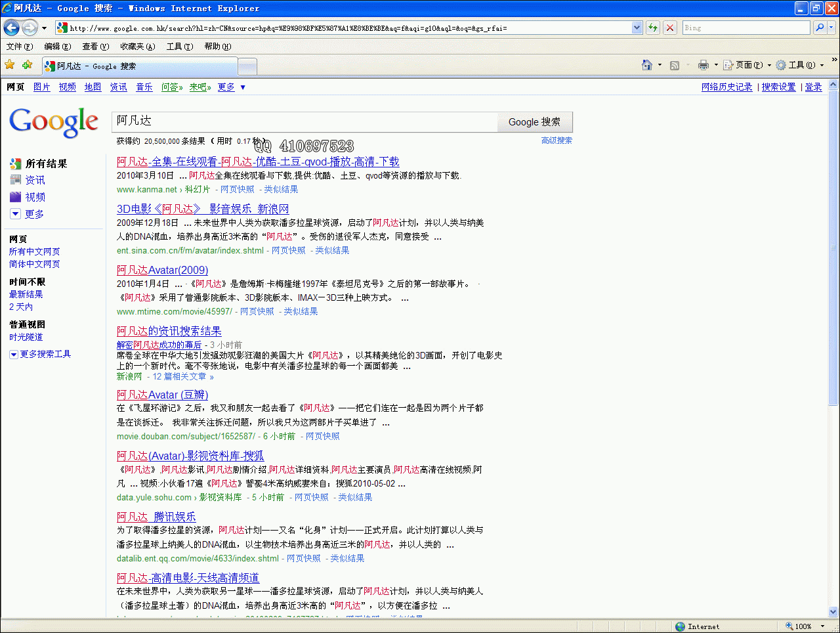This screenshot has height=633, width=840.
Task: Open 网络历史记录 link
Action: [x=727, y=87]
